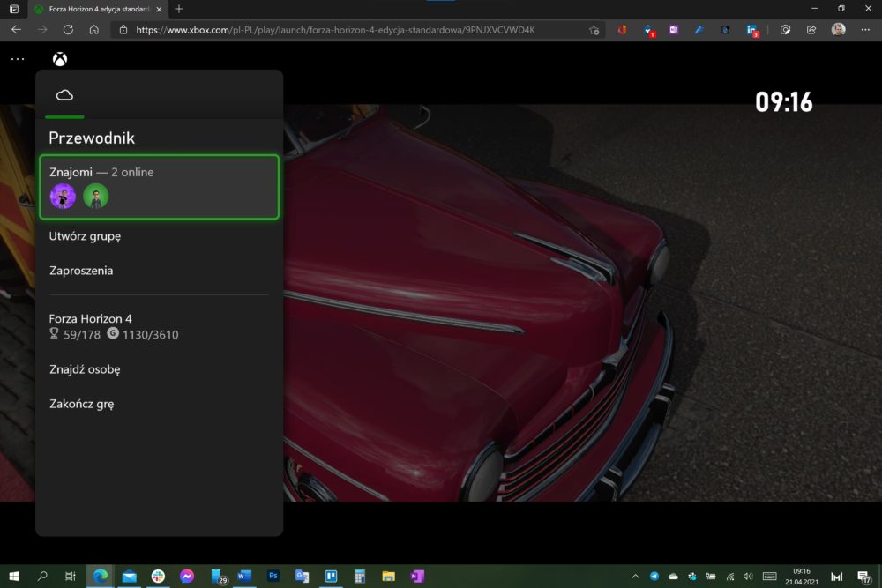The height and width of the screenshot is (588, 882).
Task: Click the Telegram tray icon
Action: point(654,577)
